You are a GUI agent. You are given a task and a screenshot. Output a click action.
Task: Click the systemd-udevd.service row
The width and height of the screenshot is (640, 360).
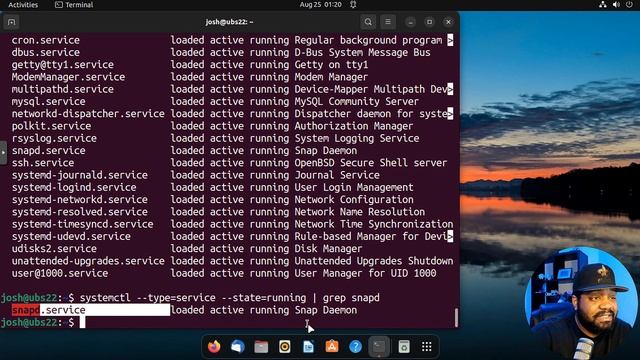232,236
